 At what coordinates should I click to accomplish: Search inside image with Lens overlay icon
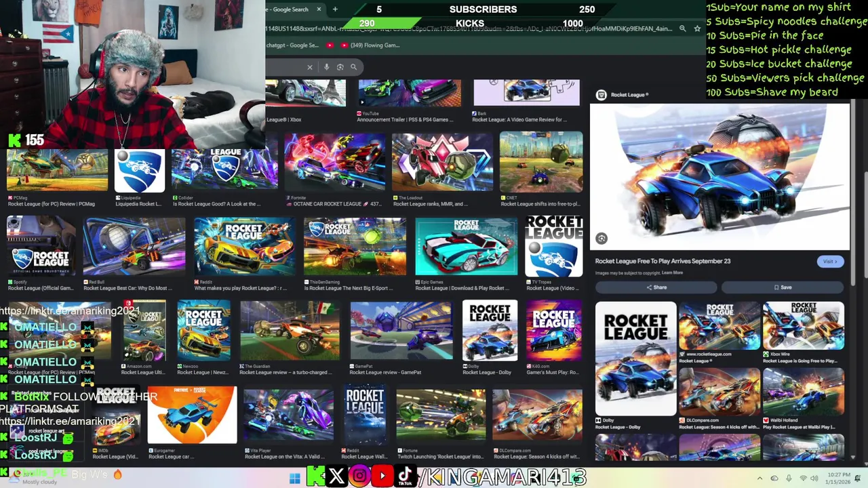pyautogui.click(x=601, y=238)
